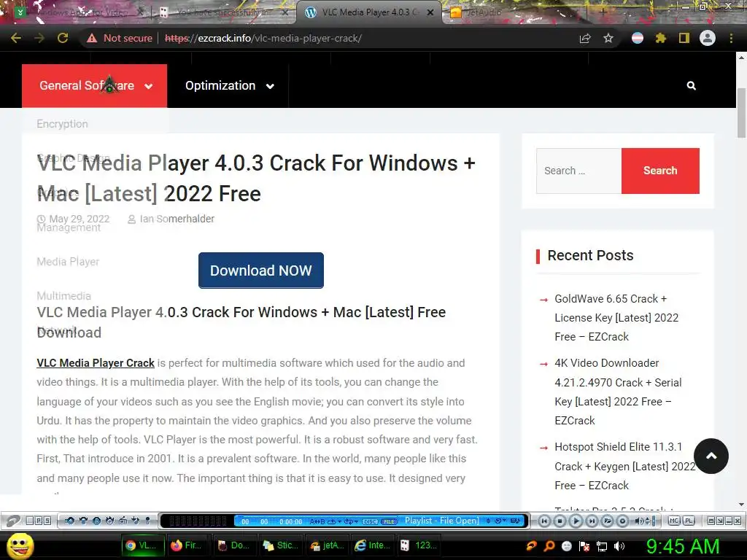Open shuffle mode dropdown in jetAudio display
The height and width of the screenshot is (560, 747).
point(351,521)
